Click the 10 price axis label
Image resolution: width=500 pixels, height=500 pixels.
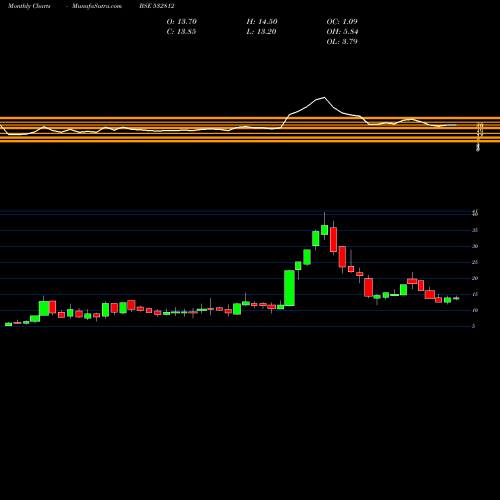click(475, 310)
